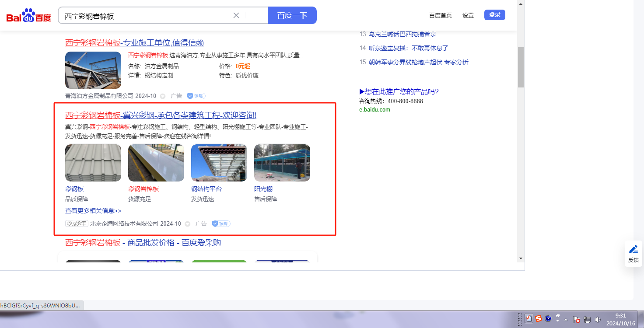Screen dimensions: 644x328
Task: Click the volume speaker tray icon
Action: (598, 320)
